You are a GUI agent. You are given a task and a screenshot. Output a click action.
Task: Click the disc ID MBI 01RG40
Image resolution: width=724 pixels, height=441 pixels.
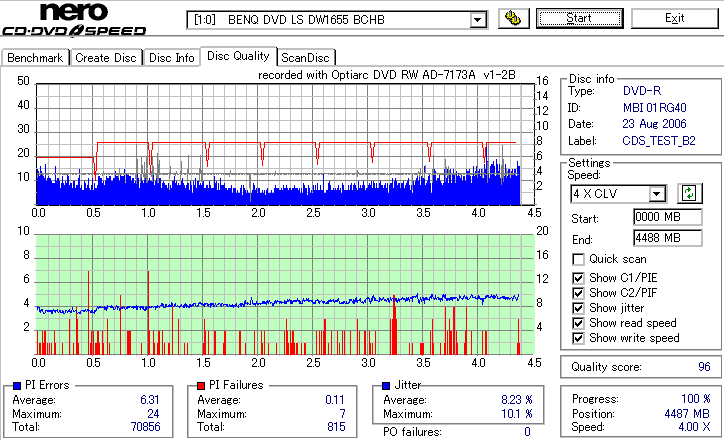click(x=655, y=108)
